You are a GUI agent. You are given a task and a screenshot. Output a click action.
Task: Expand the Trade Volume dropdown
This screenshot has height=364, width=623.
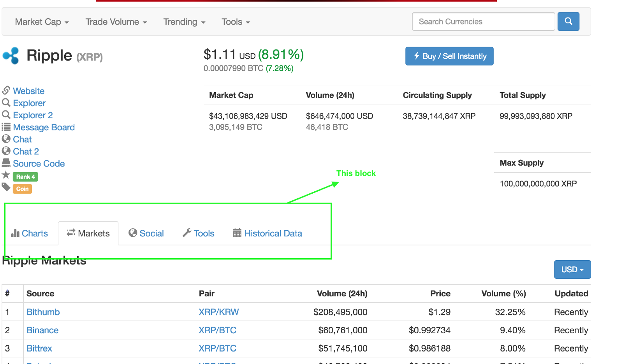point(116,22)
